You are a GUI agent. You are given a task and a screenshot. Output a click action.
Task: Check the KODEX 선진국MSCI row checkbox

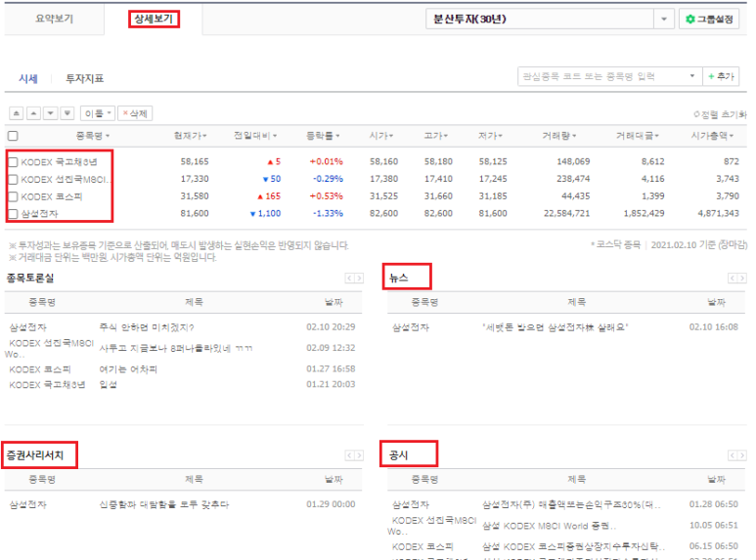coord(13,179)
